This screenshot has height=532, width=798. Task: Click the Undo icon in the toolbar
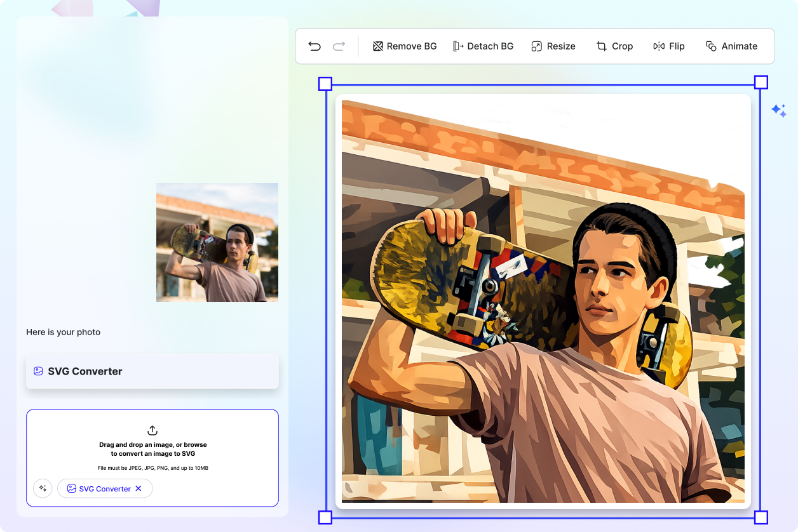(314, 46)
